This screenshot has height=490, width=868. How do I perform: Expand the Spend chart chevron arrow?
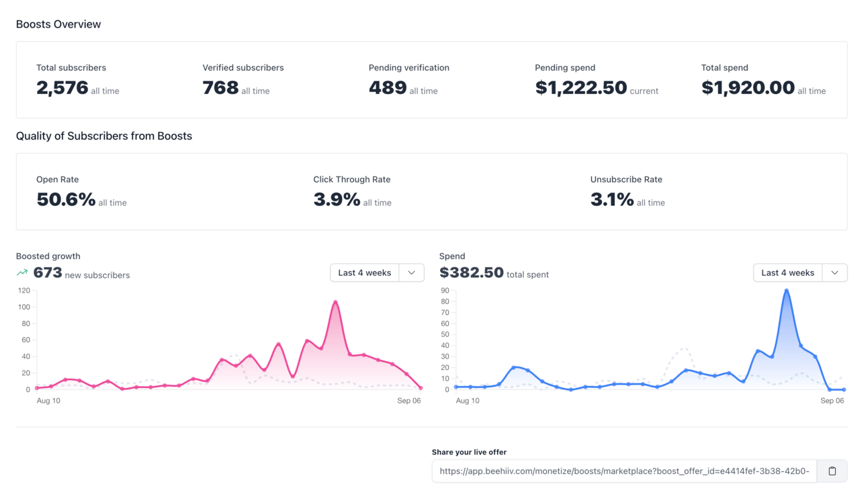click(834, 273)
